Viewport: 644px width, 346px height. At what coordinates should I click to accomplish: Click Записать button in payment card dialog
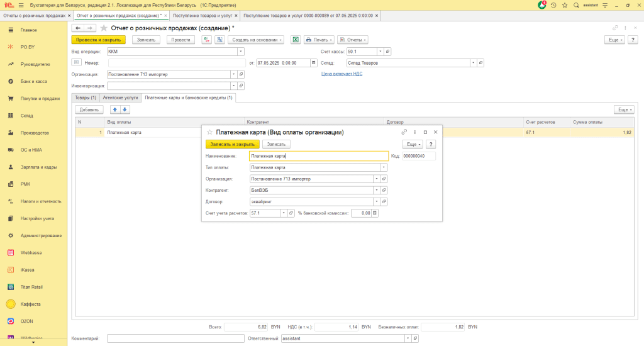(x=277, y=144)
